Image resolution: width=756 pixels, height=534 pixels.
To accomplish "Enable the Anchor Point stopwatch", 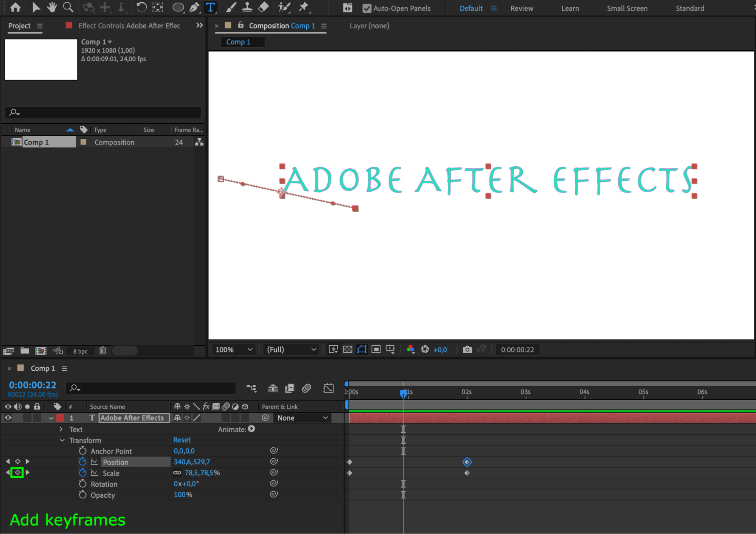I will click(x=82, y=451).
